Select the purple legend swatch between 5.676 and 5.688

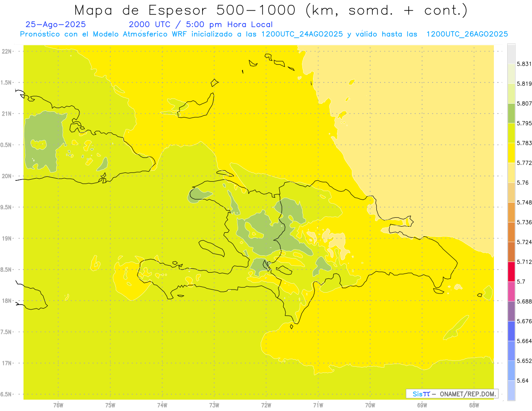pyautogui.click(x=511, y=311)
